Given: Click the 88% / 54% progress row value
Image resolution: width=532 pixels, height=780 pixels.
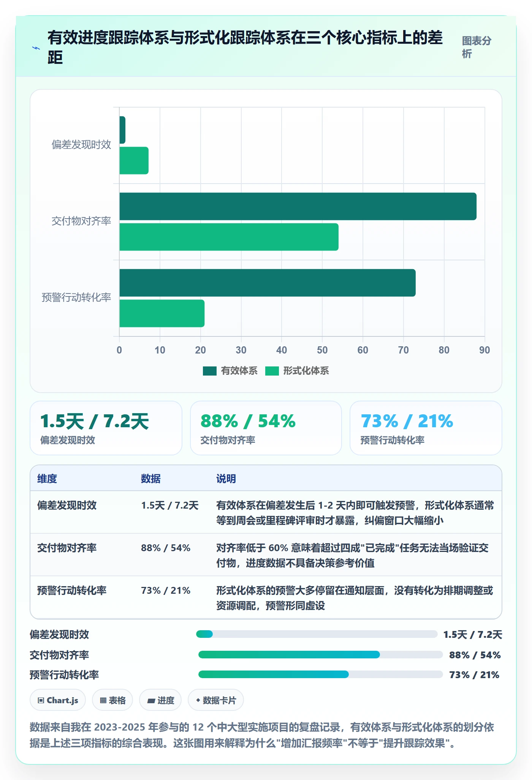Looking at the screenshot, I should tap(475, 655).
